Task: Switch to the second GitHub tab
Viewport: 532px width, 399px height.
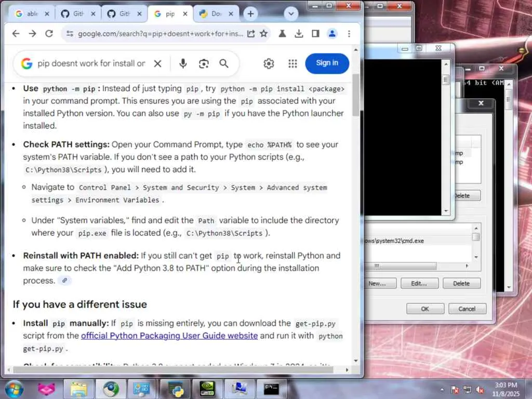Action: click(124, 14)
